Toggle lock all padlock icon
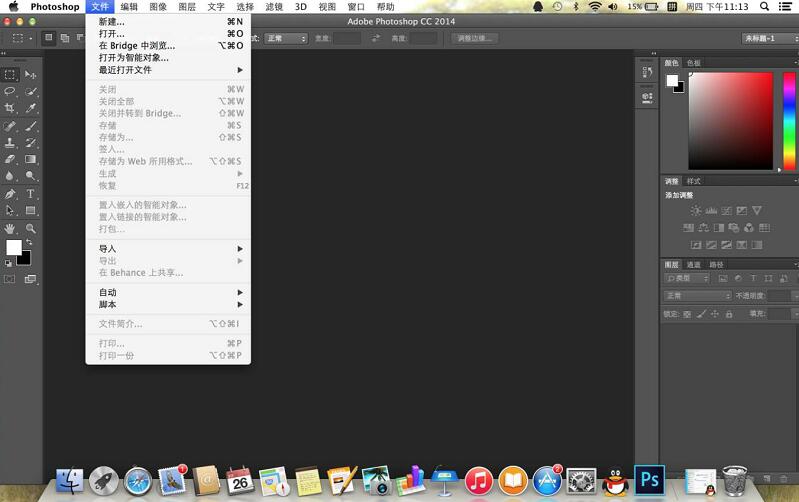Image resolution: width=799 pixels, height=502 pixels. (x=729, y=314)
